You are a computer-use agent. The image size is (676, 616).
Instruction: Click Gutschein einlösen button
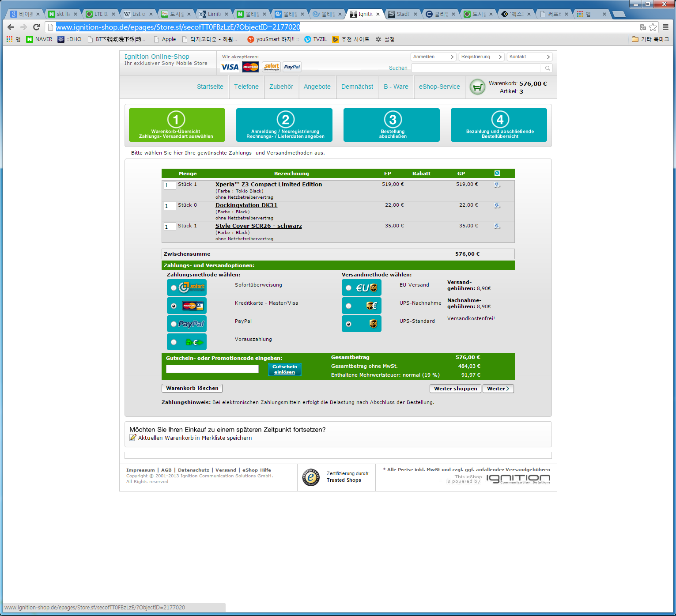[285, 369]
